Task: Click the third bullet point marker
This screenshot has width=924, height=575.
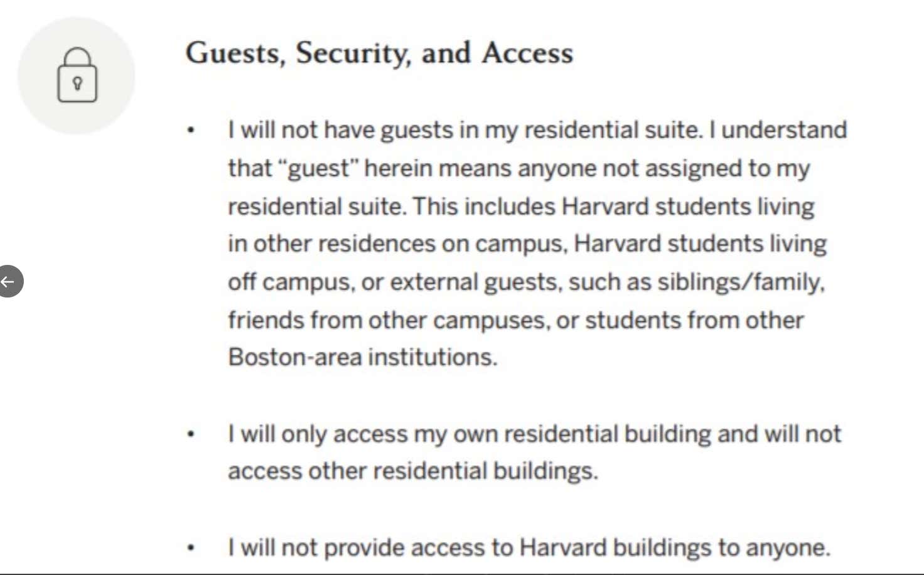Action: (x=191, y=548)
